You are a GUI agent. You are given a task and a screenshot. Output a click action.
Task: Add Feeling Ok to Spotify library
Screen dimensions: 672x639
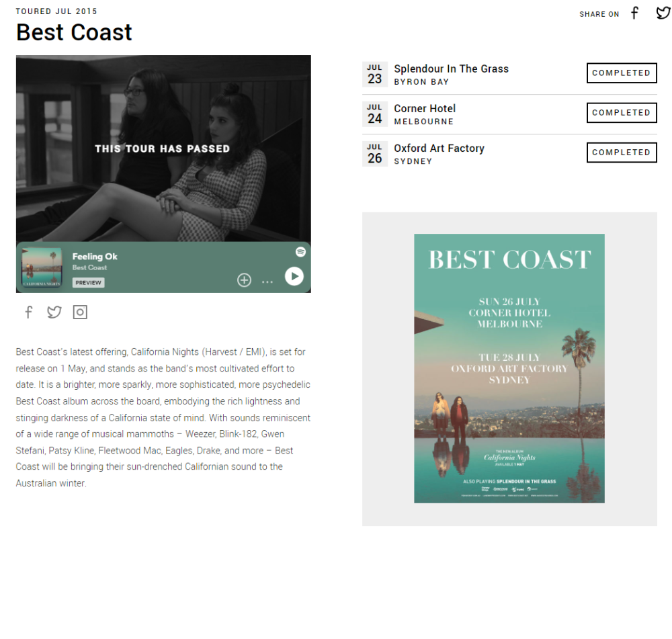click(x=245, y=280)
